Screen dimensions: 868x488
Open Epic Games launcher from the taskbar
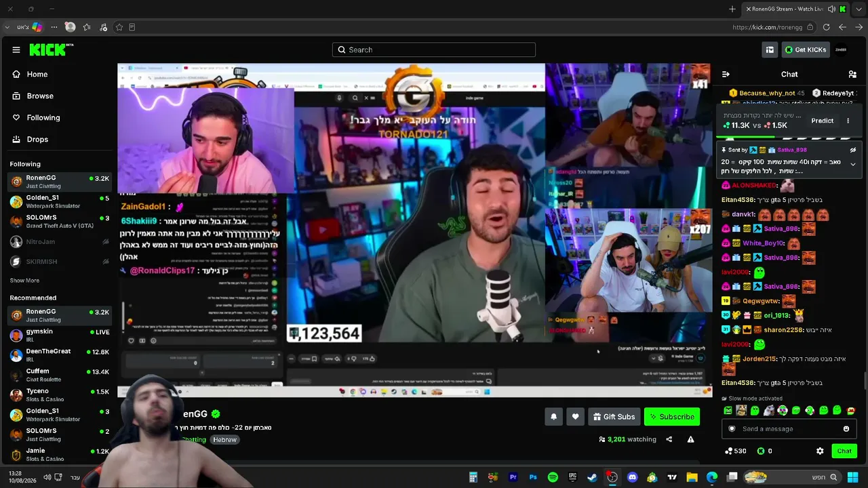click(573, 478)
